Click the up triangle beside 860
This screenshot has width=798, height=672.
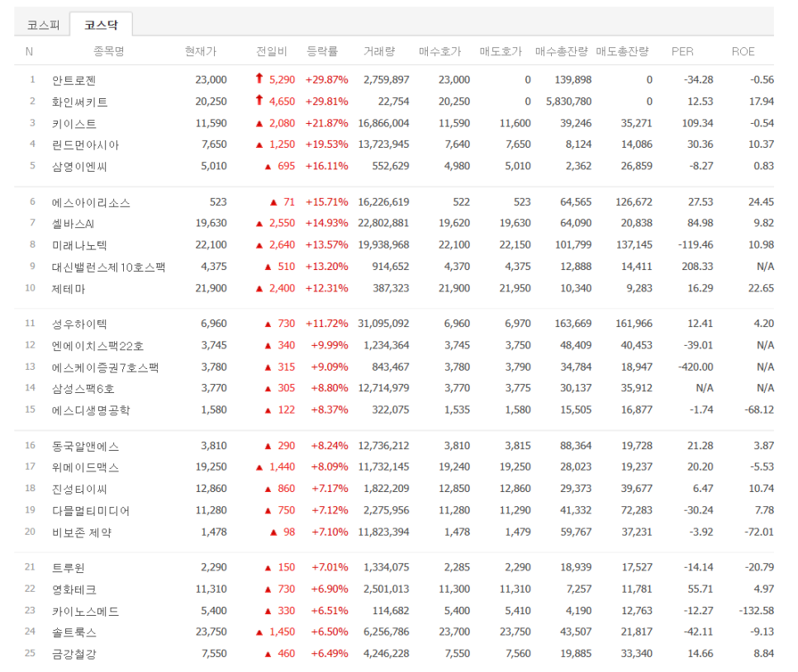click(268, 490)
